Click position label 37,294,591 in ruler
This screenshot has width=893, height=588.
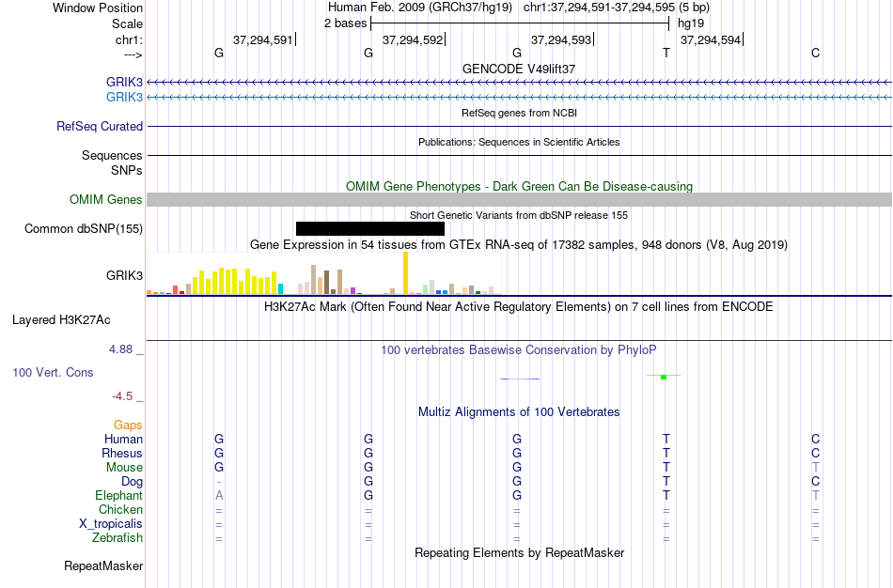click(x=262, y=39)
